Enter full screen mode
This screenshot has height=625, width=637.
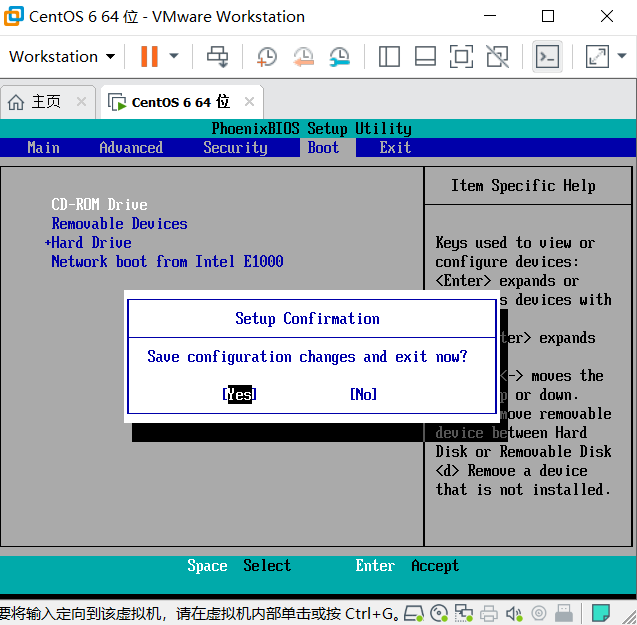point(461,56)
